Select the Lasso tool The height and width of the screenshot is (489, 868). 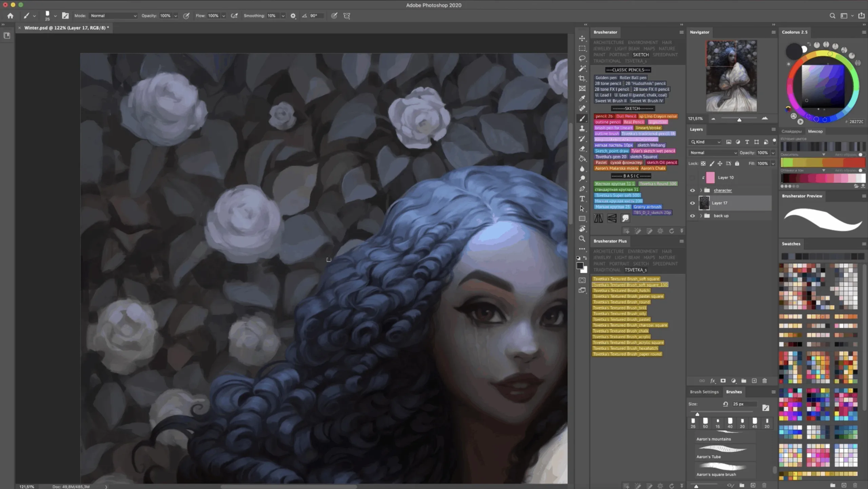pos(582,58)
